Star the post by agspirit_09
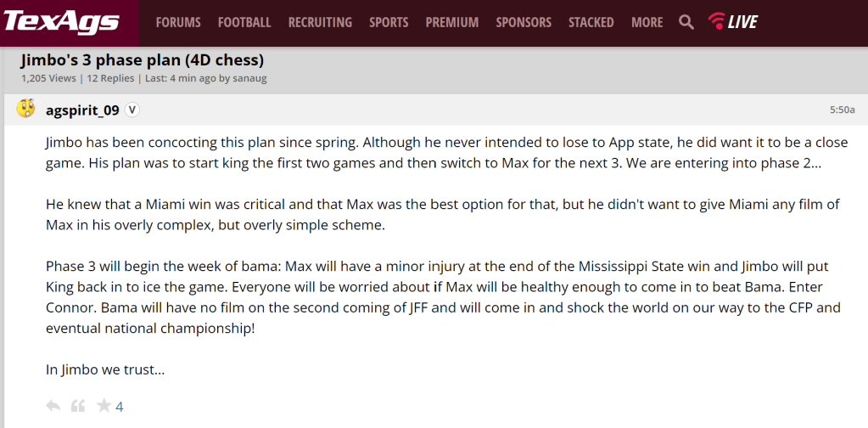Image resolution: width=868 pixels, height=428 pixels. pyautogui.click(x=104, y=406)
